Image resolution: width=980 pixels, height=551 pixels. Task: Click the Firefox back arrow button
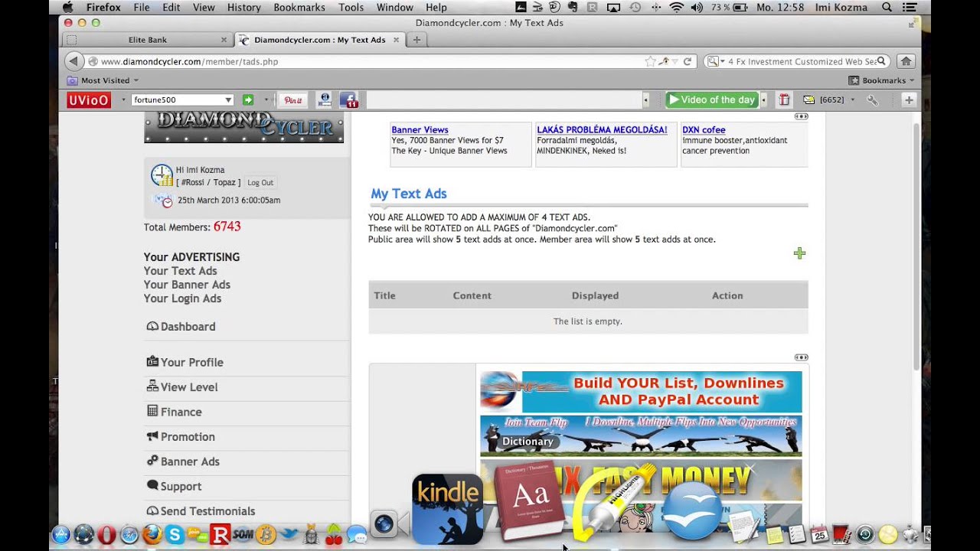tap(73, 61)
